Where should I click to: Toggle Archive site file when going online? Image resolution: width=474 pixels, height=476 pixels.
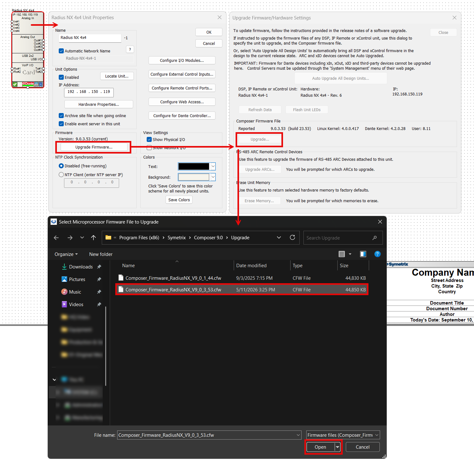(61, 116)
